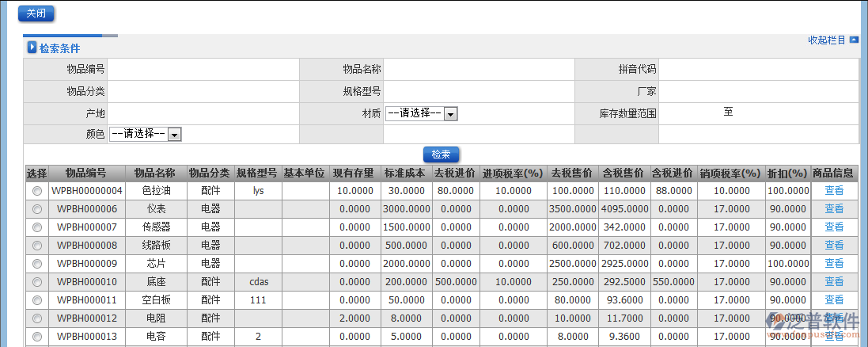Click the 9.3600 price cell
Screen dimensions: 868x347
624,337
